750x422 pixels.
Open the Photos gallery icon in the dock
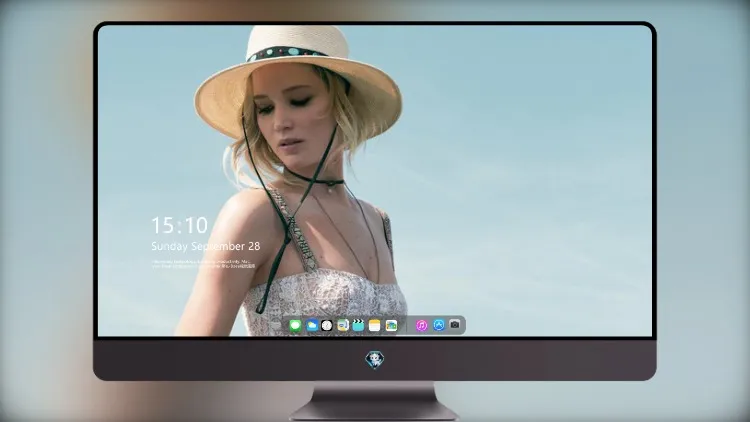391,326
